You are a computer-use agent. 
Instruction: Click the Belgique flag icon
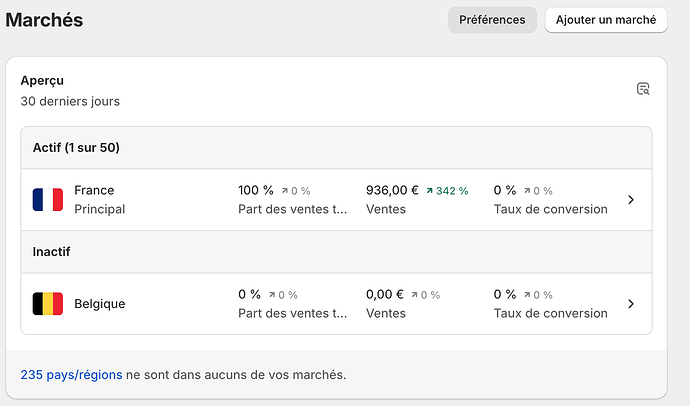coord(47,304)
